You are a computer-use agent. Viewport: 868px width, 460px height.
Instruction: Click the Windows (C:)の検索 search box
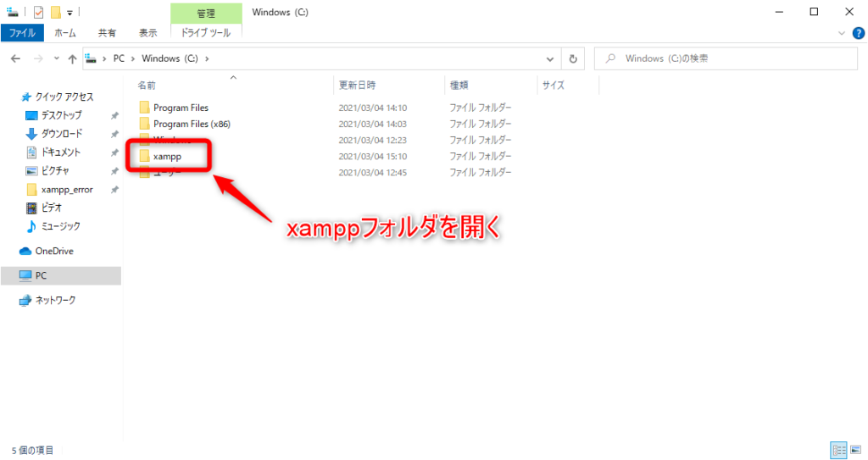pyautogui.click(x=726, y=58)
